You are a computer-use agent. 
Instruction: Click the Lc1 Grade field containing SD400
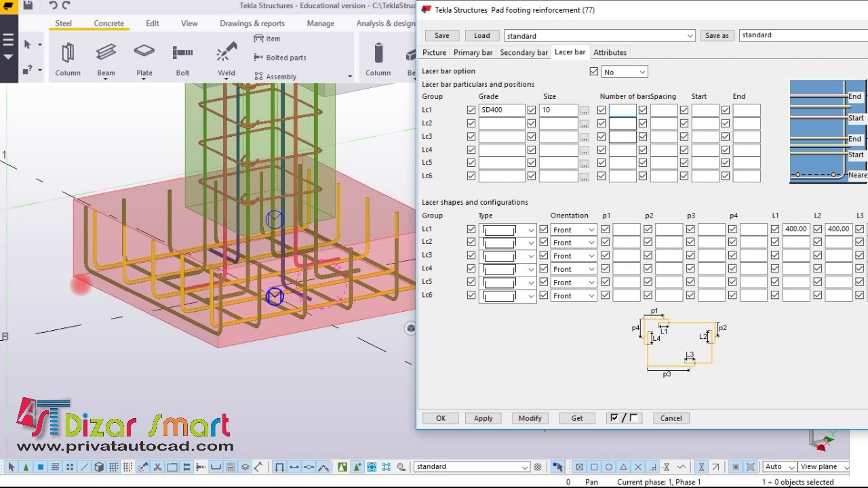point(501,110)
